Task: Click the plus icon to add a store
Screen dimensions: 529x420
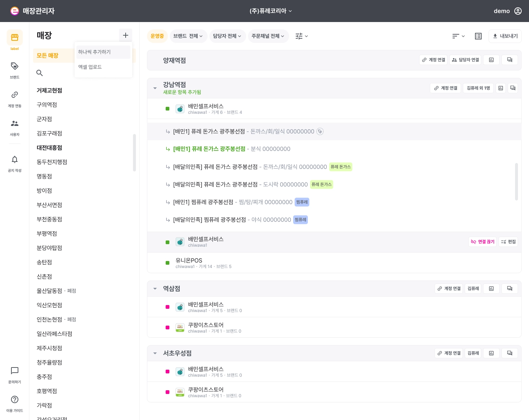Action: (x=126, y=35)
